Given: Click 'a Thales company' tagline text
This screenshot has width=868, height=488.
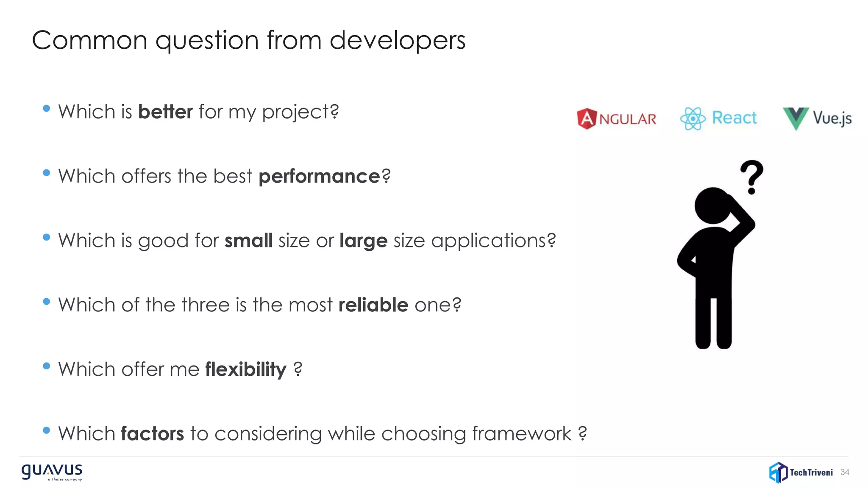Looking at the screenshot, I should (x=65, y=480).
